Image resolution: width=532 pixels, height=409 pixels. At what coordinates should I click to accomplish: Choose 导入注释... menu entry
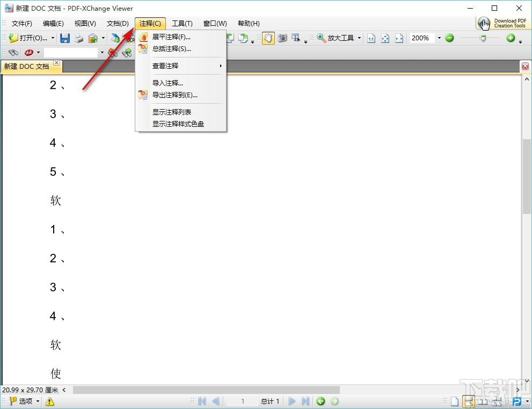click(181, 83)
